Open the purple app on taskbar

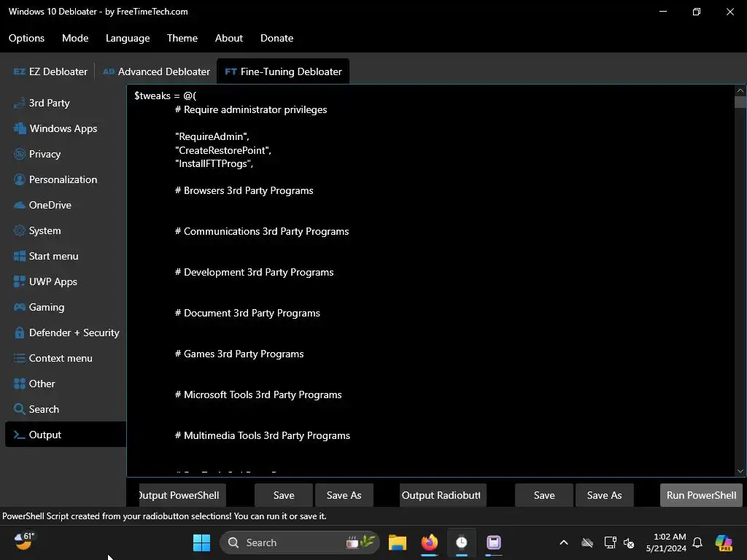pos(494,542)
